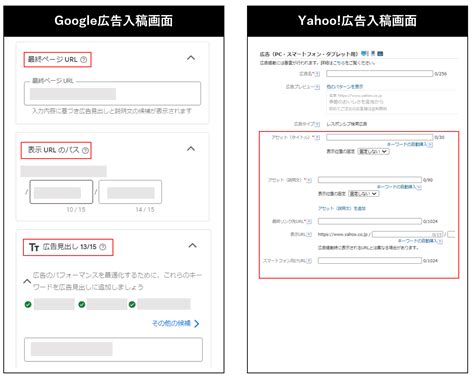Click the arrow icon next to その他の候補
474x377 pixels.
197,323
